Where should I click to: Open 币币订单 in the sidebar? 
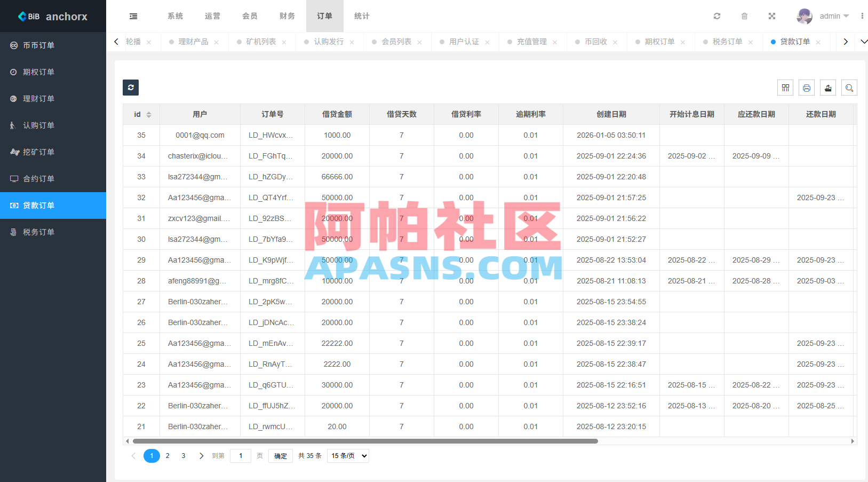53,45
